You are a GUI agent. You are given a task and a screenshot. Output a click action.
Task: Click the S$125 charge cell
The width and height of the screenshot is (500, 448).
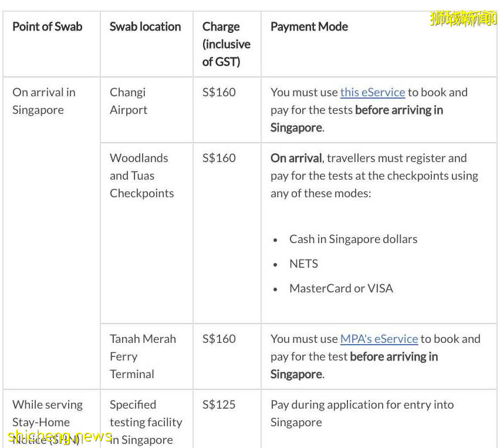219,405
